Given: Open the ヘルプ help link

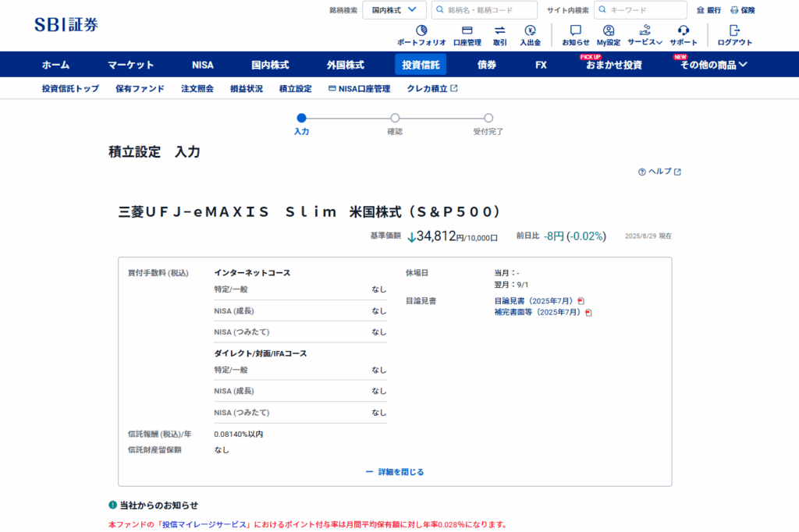Looking at the screenshot, I should click(x=660, y=172).
